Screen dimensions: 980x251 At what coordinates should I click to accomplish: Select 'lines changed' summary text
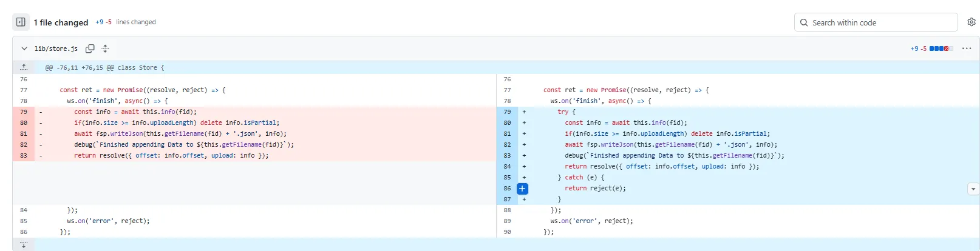pos(136,22)
